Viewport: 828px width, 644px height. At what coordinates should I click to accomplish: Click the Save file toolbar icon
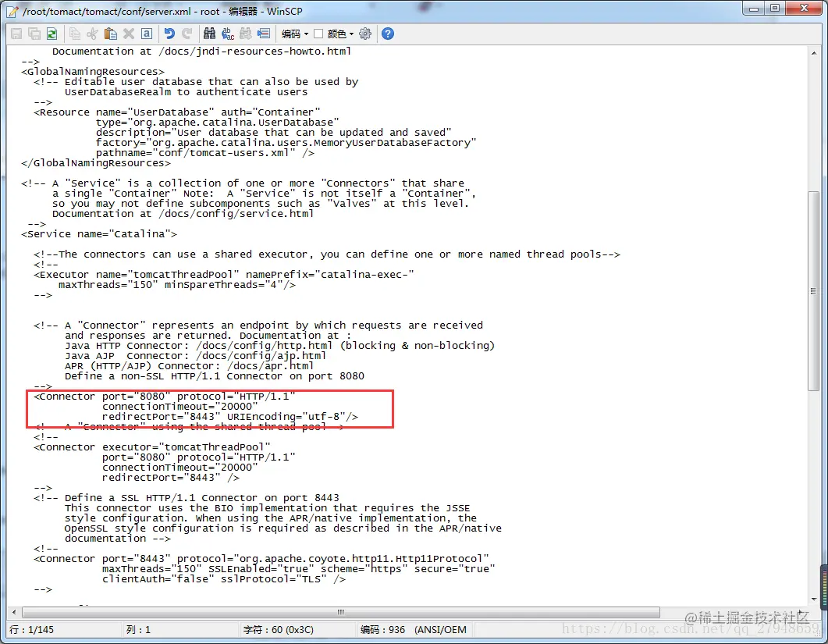[16, 34]
